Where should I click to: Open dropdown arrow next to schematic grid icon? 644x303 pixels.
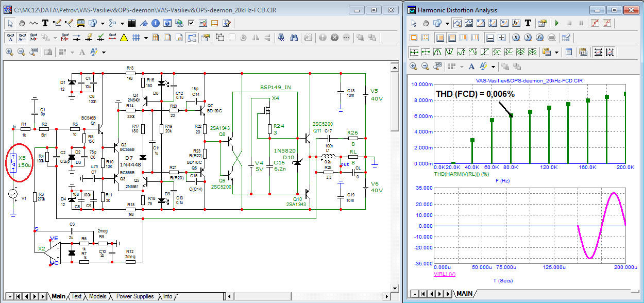[146, 38]
